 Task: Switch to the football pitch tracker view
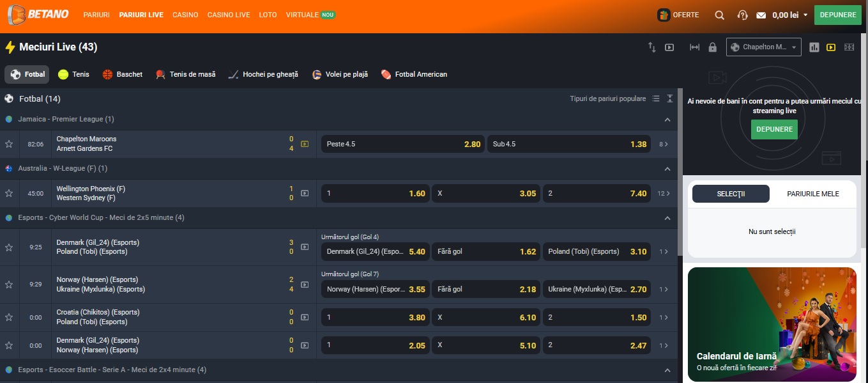tap(849, 47)
